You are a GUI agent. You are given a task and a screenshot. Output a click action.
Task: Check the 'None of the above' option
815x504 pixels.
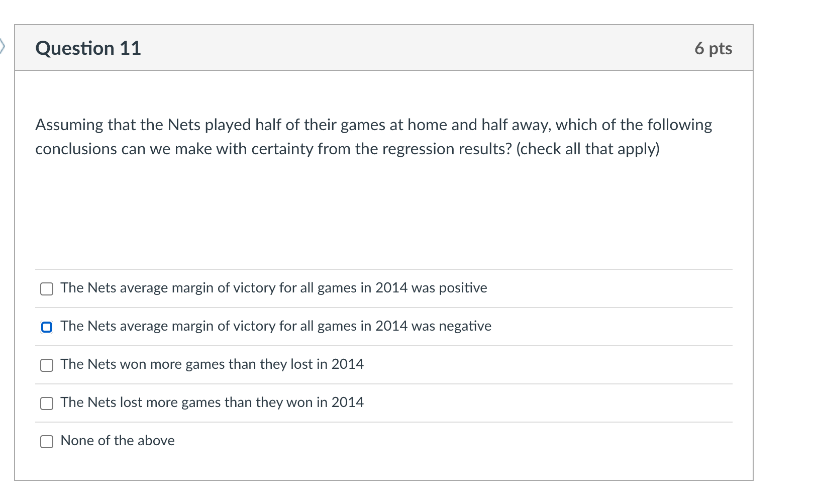(46, 441)
